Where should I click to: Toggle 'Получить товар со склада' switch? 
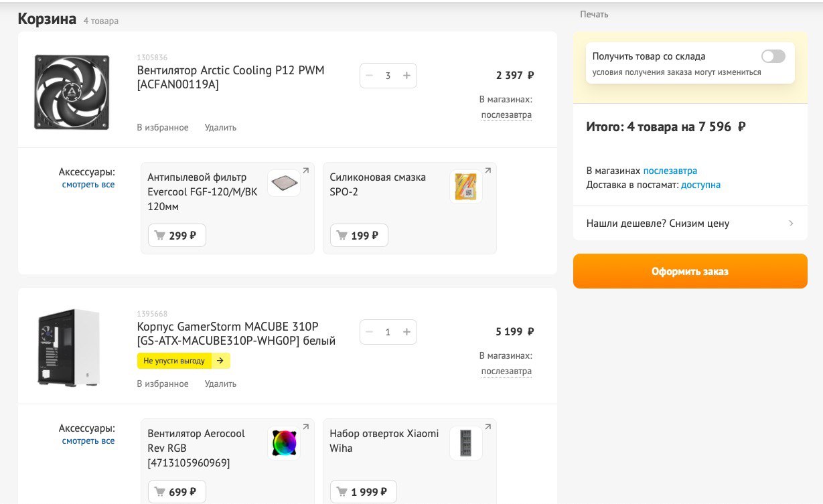tap(773, 56)
